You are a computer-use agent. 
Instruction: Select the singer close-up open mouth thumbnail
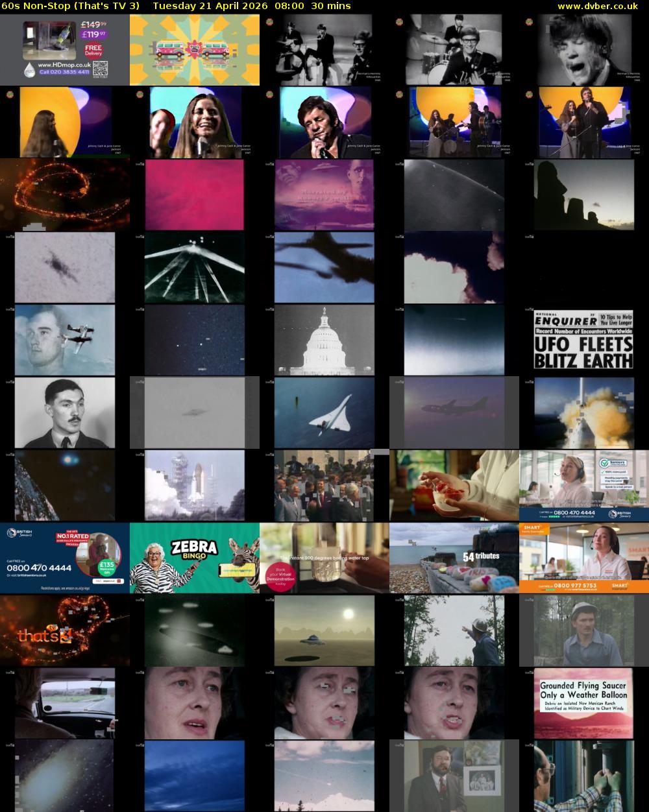coord(584,50)
